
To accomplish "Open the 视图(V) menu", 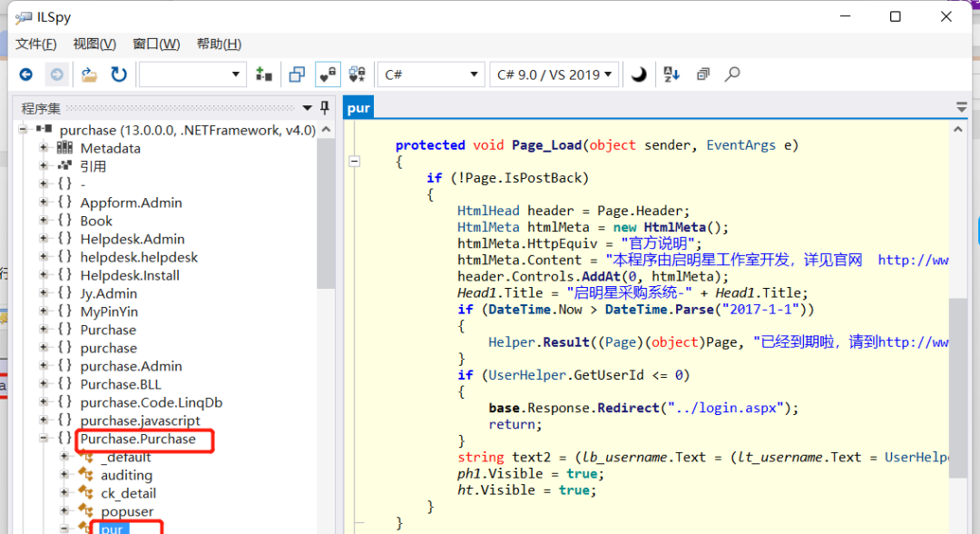I will tap(94, 44).
